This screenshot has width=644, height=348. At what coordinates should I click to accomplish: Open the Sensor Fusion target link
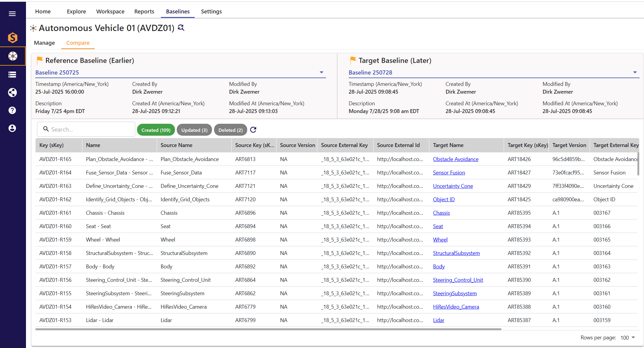(x=449, y=173)
